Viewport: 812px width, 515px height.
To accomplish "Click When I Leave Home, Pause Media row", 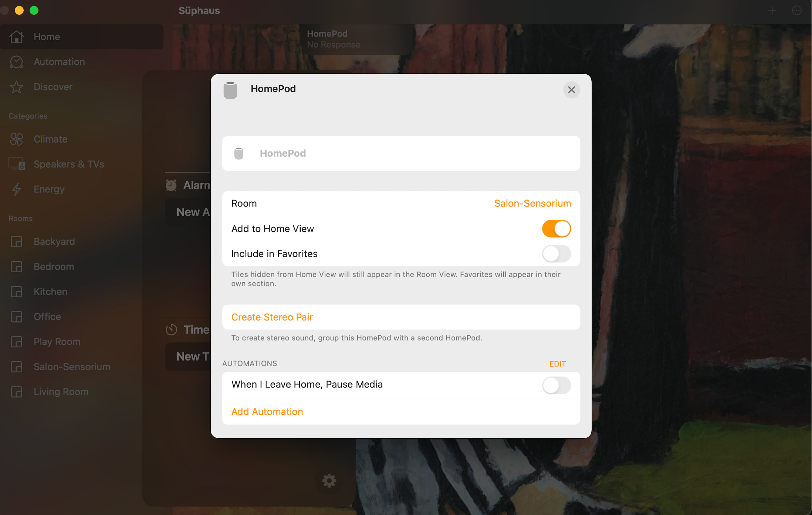I will (x=401, y=385).
